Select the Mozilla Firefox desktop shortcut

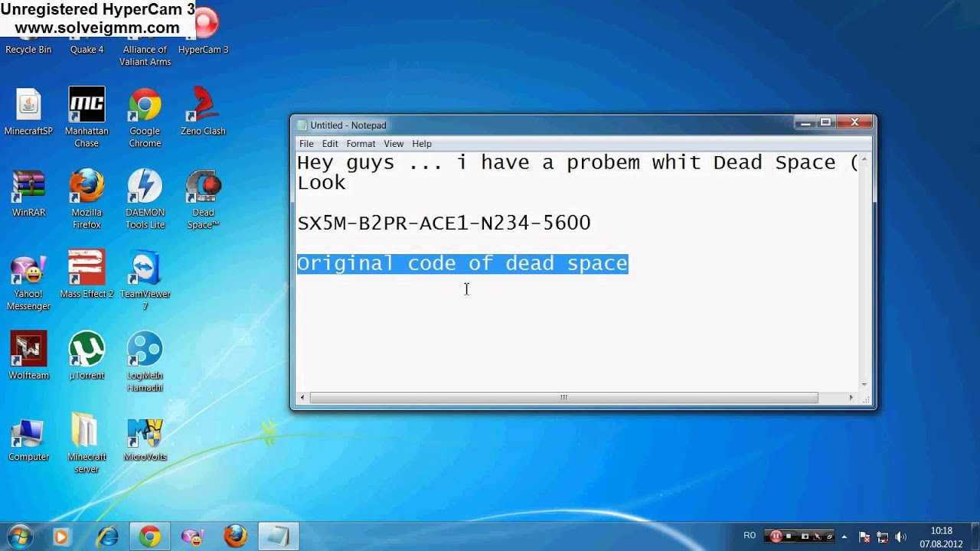pos(87,200)
